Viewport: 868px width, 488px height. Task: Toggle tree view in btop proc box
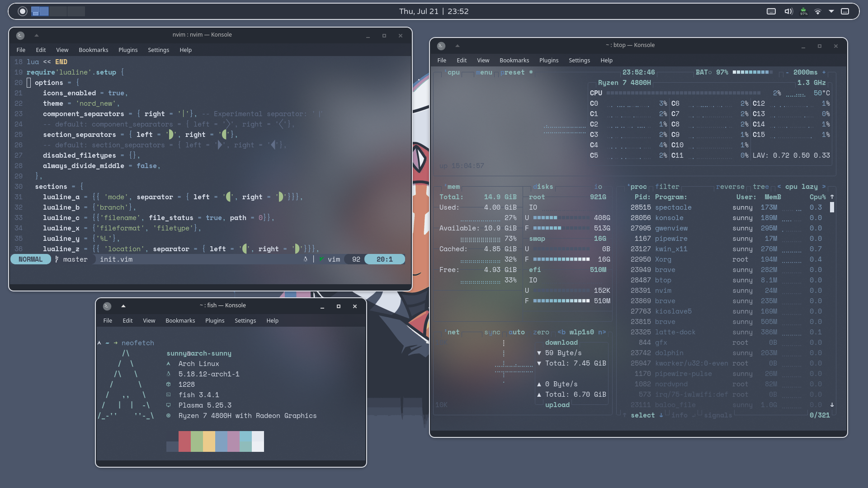[x=760, y=187]
